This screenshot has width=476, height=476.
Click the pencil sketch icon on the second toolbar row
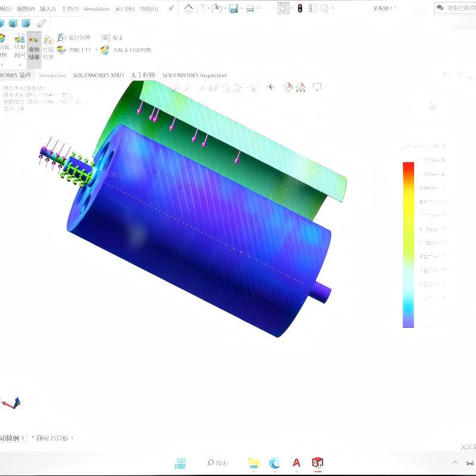tap(41, 23)
